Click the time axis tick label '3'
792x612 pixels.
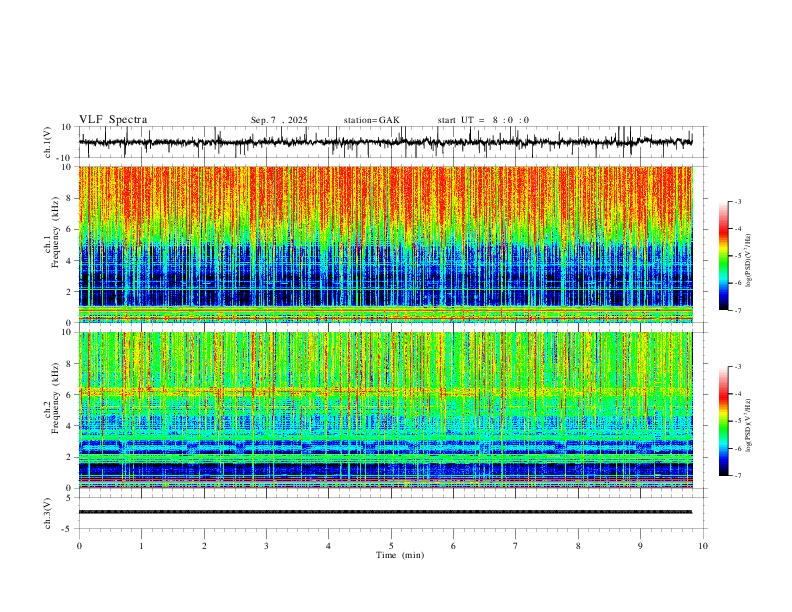tap(266, 546)
